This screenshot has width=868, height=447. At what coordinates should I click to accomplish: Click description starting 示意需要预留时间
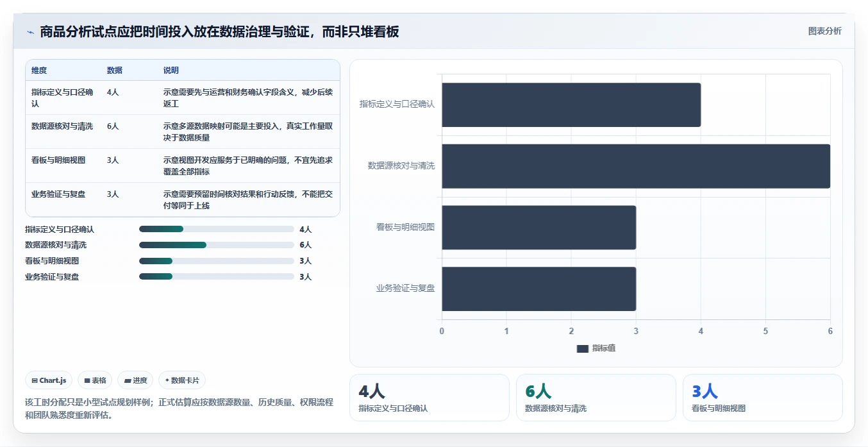pos(248,199)
